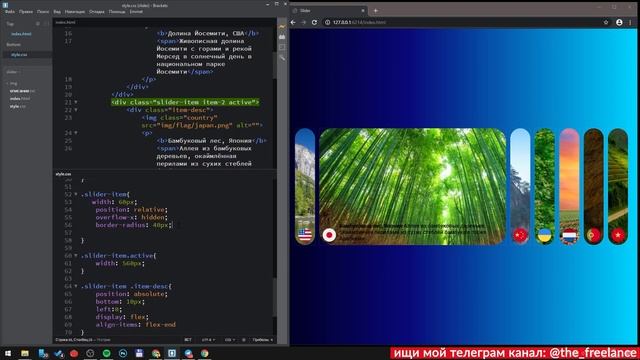Open the blue checkmark taskbar icon

58,353
